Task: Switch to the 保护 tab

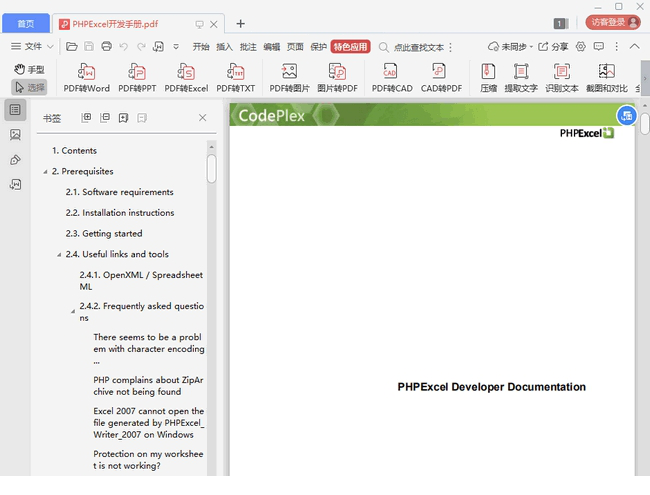Action: click(319, 47)
